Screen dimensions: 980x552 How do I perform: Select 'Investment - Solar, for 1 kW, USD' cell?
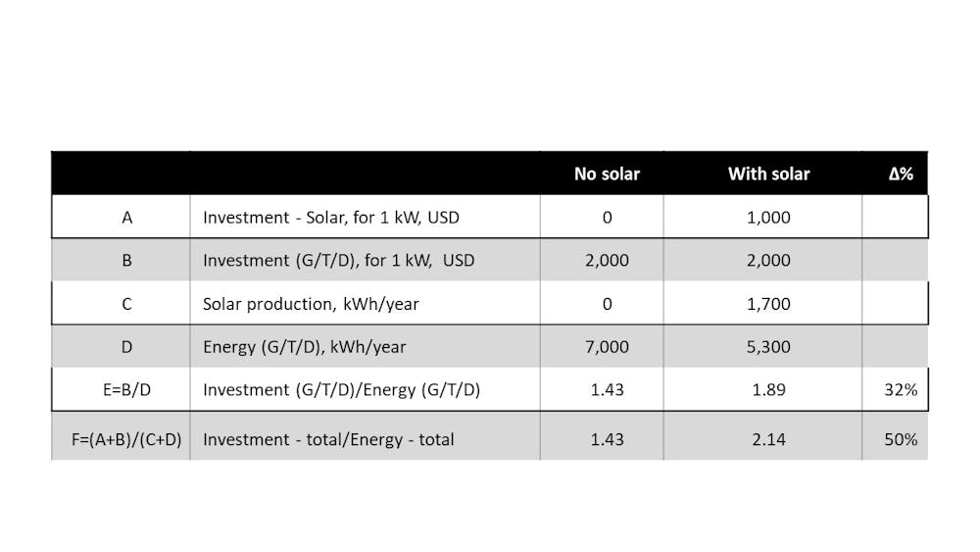330,218
